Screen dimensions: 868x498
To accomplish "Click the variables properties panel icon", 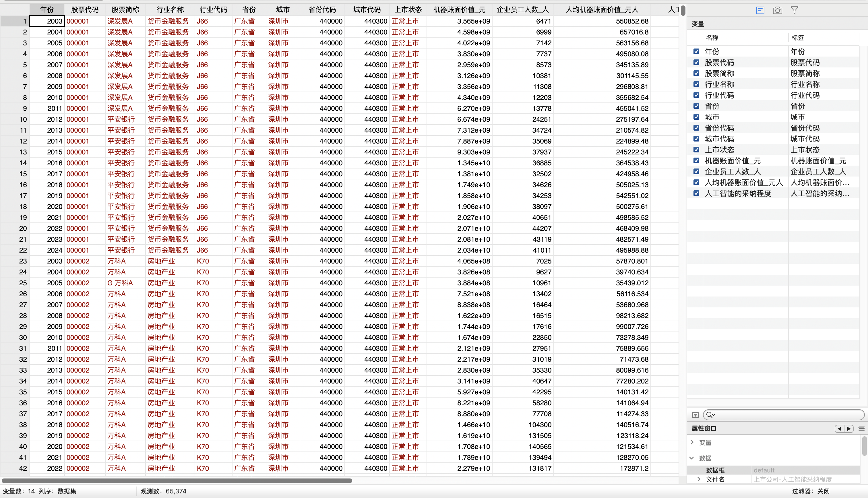I will [x=760, y=10].
